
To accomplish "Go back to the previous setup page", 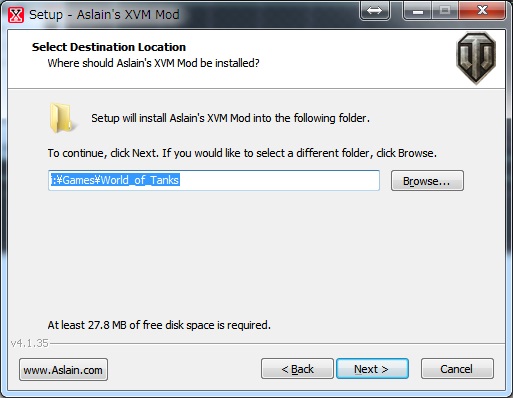I will pos(297,369).
